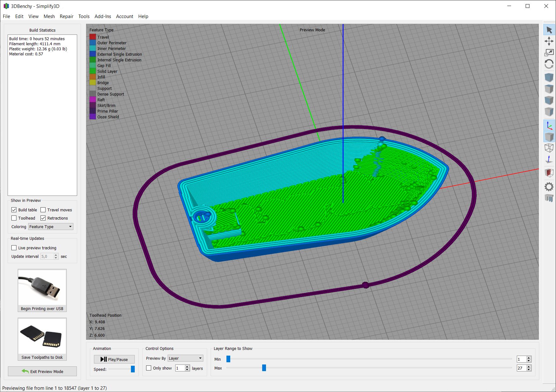Enable Travel moves in preview
Image resolution: width=556 pixels, height=392 pixels.
[43, 210]
